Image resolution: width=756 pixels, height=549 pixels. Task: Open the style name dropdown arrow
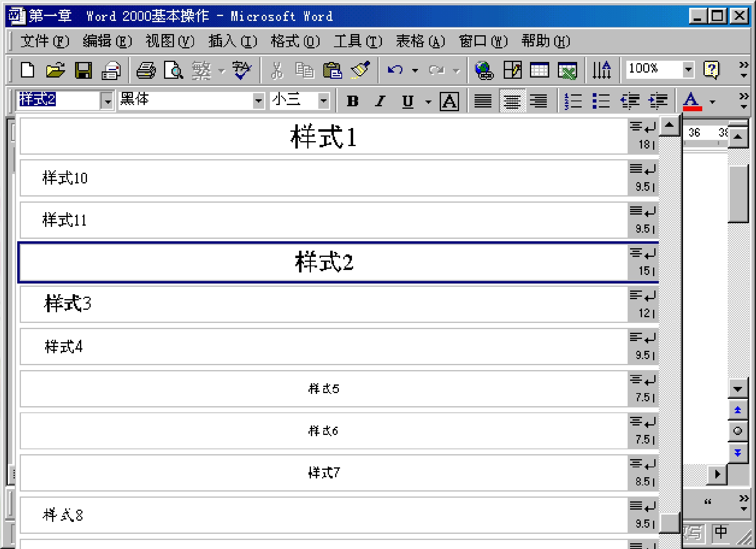[x=107, y=101]
